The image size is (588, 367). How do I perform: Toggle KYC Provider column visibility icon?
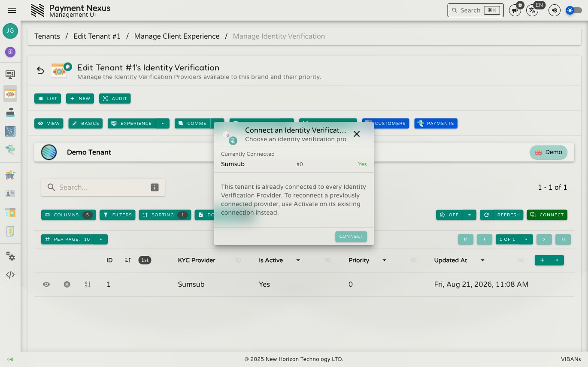(238, 260)
